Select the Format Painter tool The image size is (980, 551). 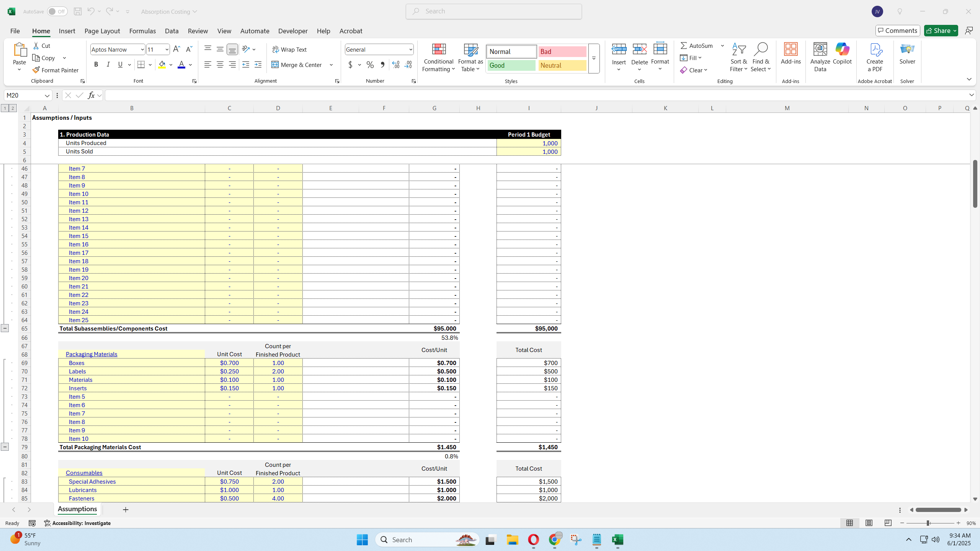pos(56,70)
